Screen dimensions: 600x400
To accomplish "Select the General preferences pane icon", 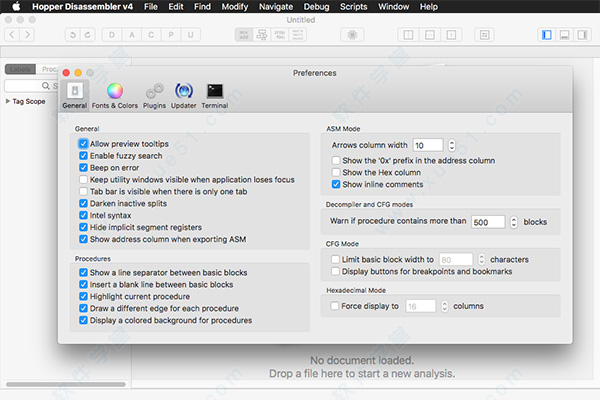I will pyautogui.click(x=75, y=96).
